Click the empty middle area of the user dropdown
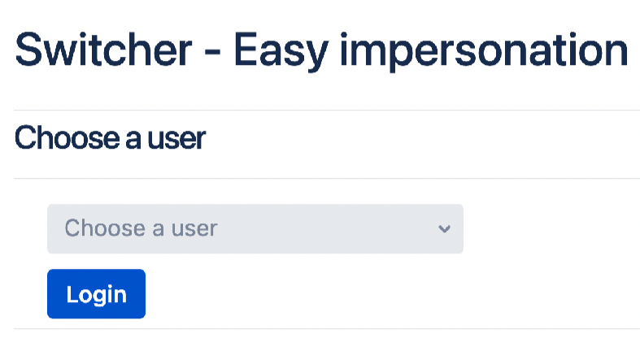Screen dimensions: 640x364 [x=325, y=228]
